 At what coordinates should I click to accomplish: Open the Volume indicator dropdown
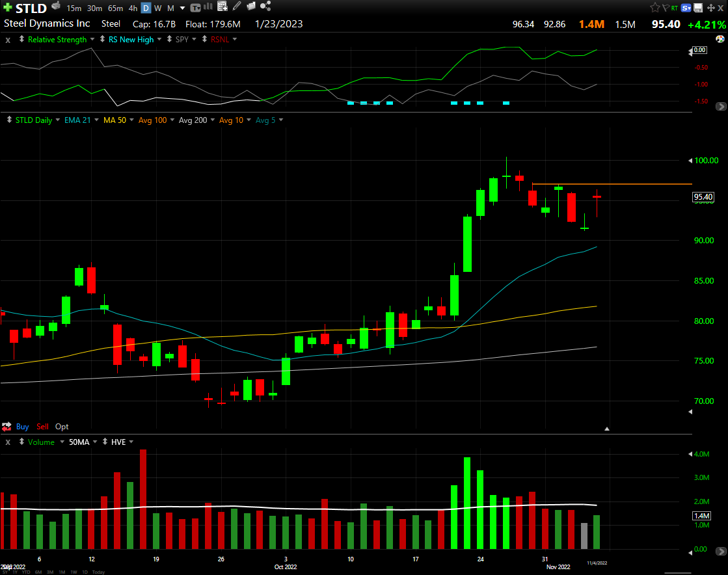tap(62, 442)
